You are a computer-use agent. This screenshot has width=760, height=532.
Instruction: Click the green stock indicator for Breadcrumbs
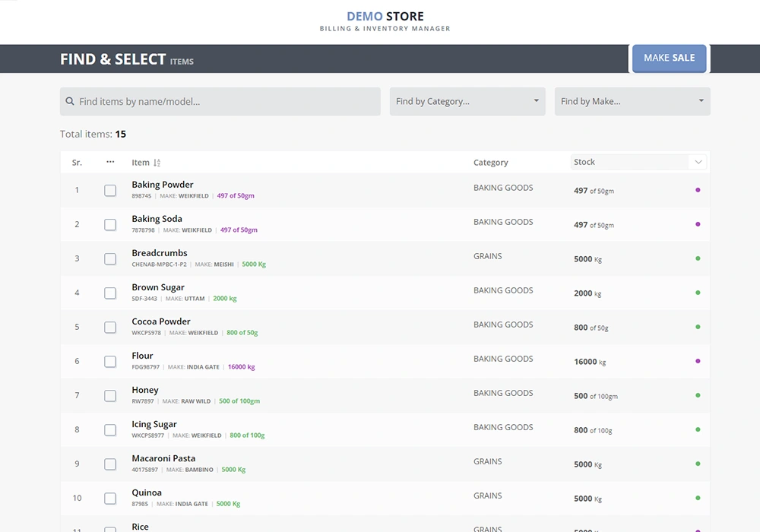698,259
